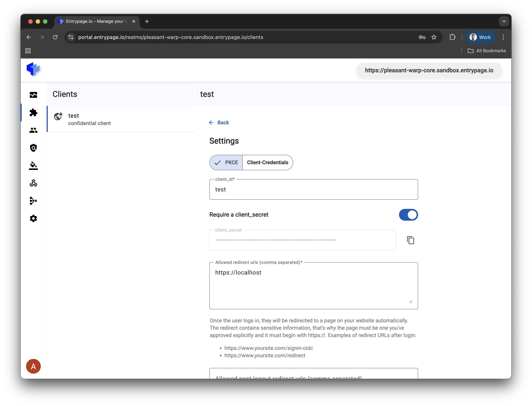The image size is (532, 406).
Task: Select the test confidential client row
Action: tap(121, 119)
